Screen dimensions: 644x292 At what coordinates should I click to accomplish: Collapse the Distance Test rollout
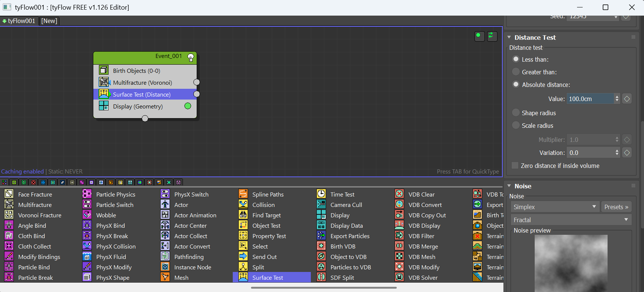pos(509,37)
